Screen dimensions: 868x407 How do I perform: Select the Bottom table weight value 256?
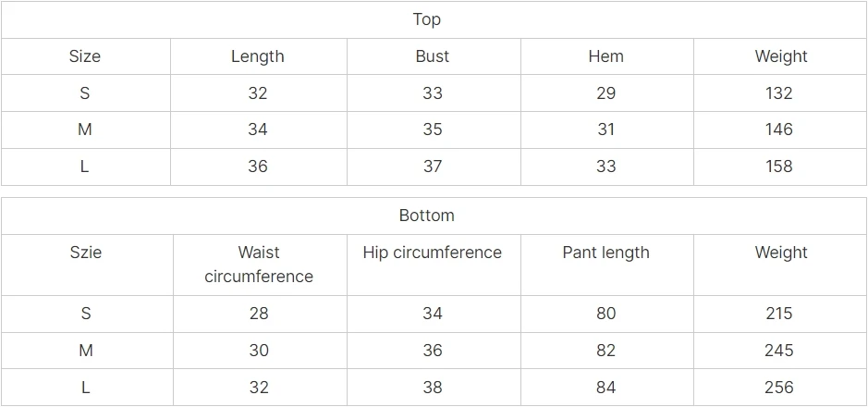779,388
